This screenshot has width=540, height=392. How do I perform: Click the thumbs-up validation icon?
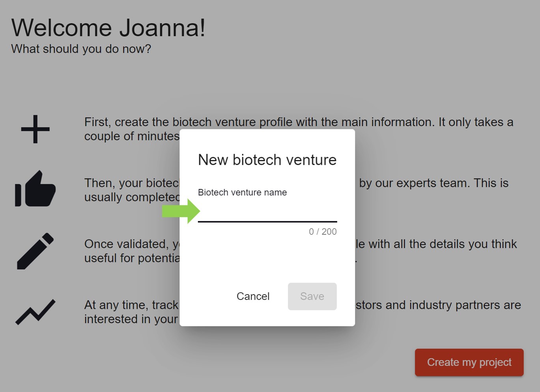pos(36,189)
